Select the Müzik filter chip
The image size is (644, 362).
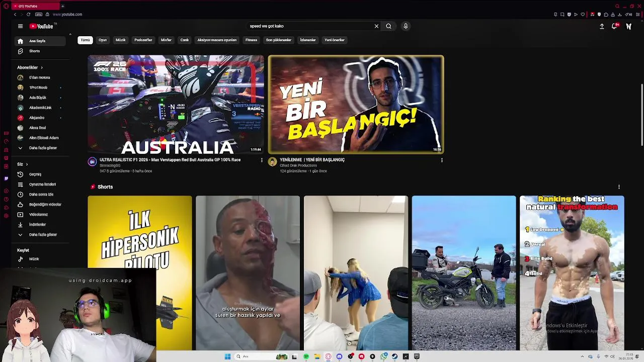tap(121, 40)
